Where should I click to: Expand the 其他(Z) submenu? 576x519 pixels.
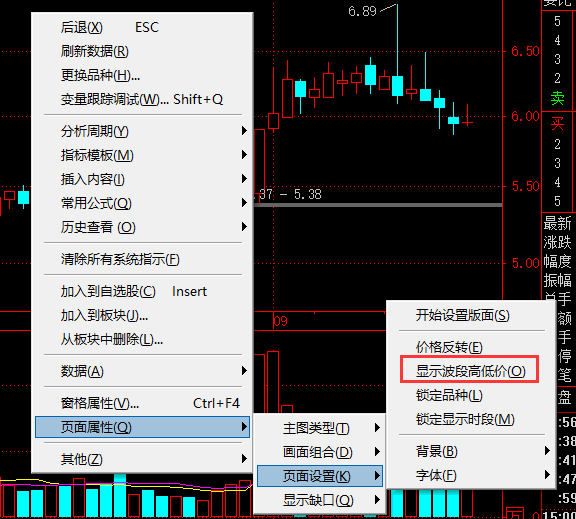(143, 459)
